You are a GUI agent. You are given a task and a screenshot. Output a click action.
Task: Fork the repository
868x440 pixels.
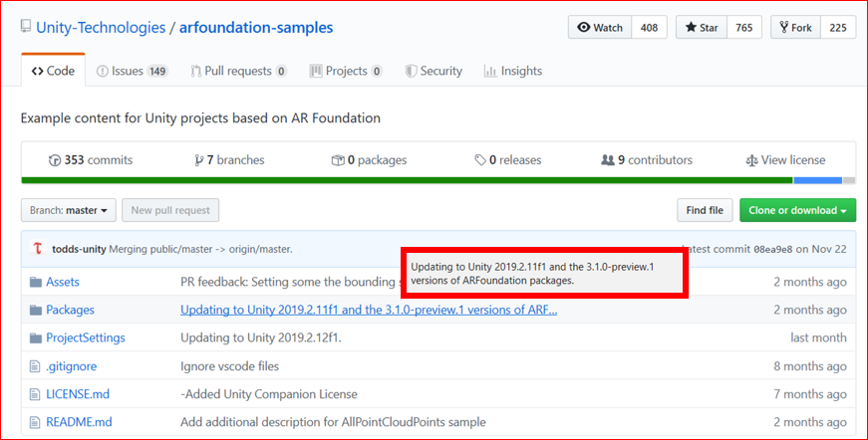(x=795, y=28)
